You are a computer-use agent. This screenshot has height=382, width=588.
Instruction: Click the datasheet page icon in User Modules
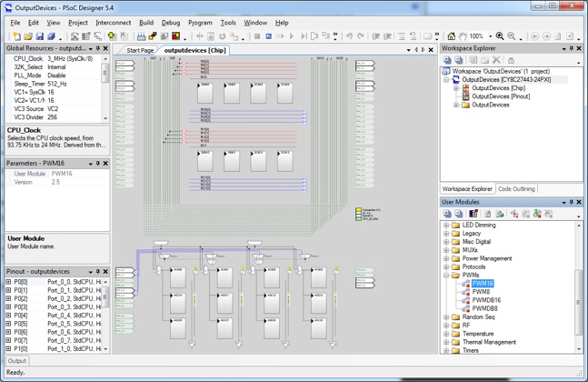click(488, 214)
